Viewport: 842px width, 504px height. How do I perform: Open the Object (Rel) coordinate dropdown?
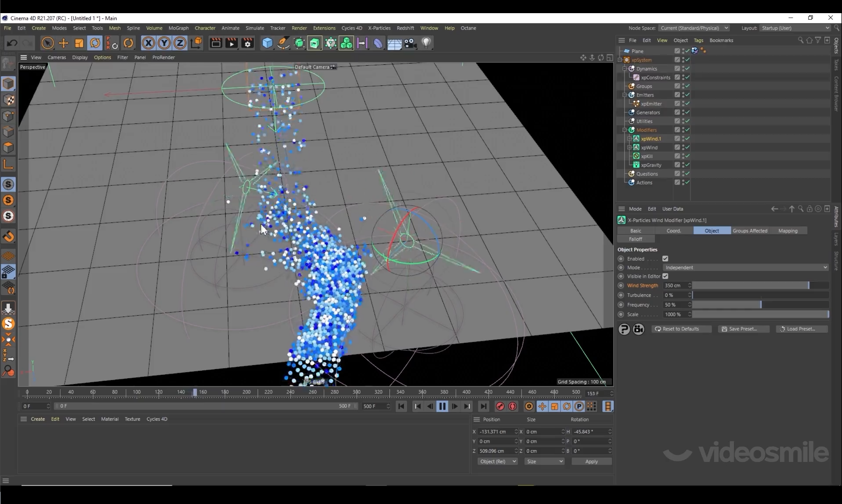pyautogui.click(x=498, y=461)
